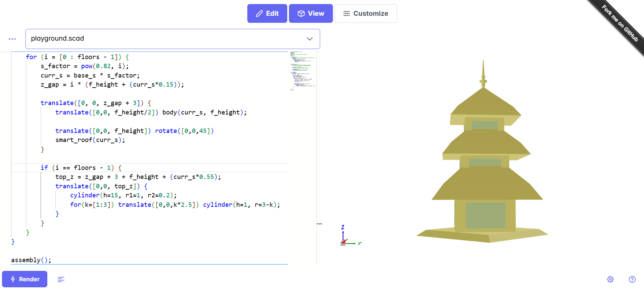Screen dimensions: 644x290
Task: Open the help question mark icon
Action: pos(632,279)
